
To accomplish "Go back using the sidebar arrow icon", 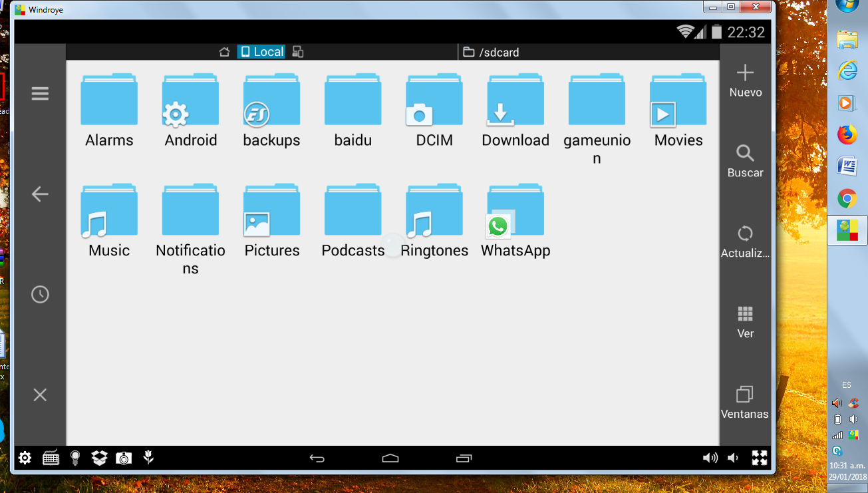I will (x=39, y=194).
